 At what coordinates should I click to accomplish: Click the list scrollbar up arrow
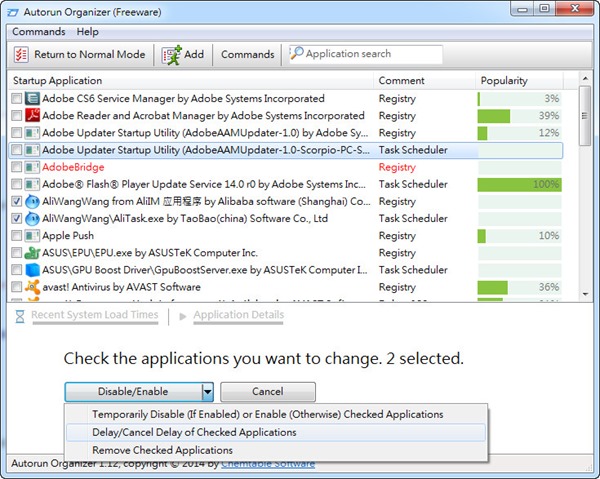[x=585, y=78]
